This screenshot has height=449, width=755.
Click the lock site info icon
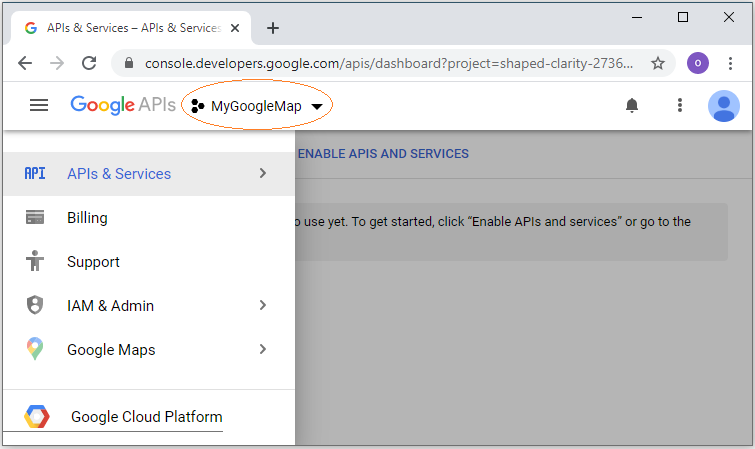129,63
